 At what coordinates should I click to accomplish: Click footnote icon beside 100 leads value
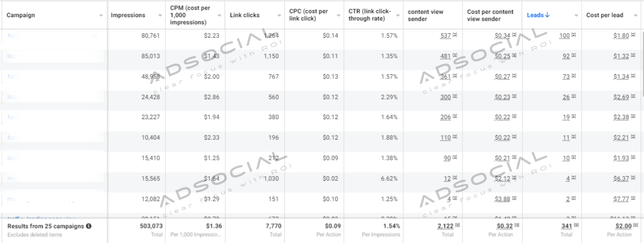tap(574, 35)
